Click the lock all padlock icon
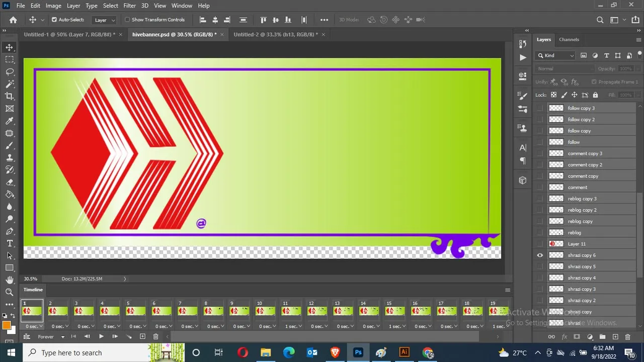 595,95
